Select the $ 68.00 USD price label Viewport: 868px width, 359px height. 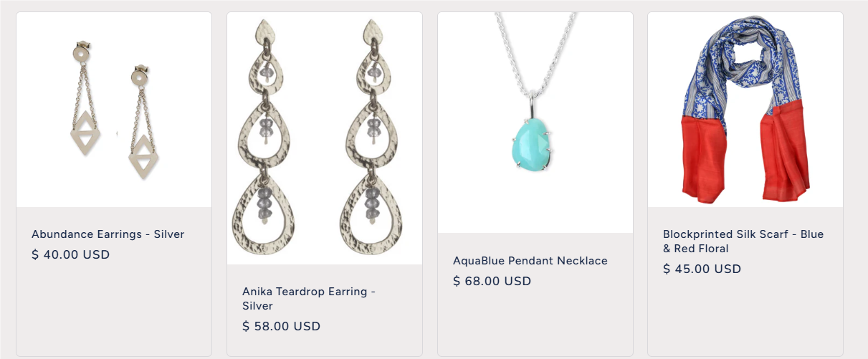492,281
